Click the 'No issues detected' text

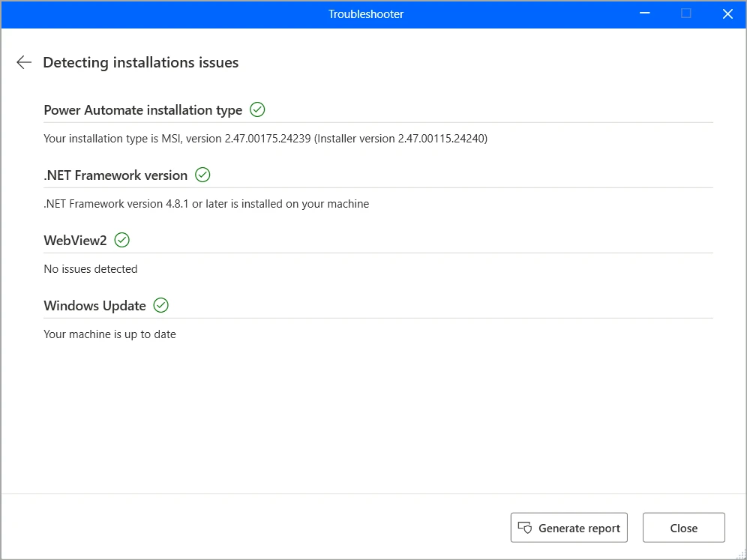[91, 269]
